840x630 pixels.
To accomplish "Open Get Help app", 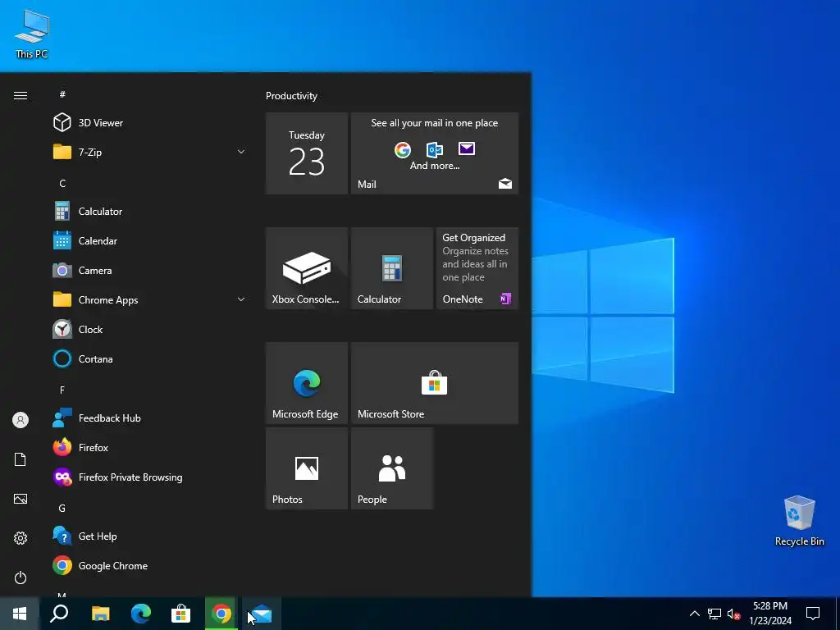I will [148, 536].
